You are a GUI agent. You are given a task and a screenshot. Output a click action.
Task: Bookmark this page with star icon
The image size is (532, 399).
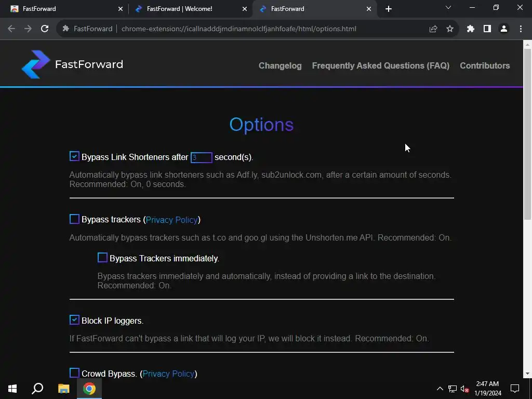(x=450, y=29)
